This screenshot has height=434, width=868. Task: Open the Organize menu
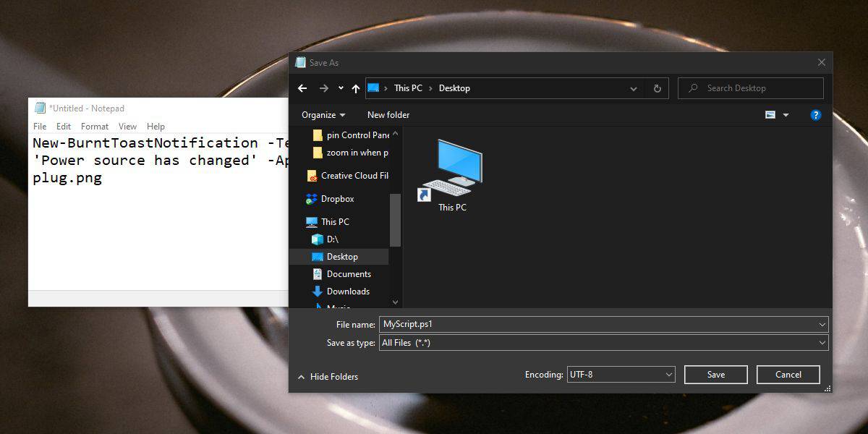(323, 115)
